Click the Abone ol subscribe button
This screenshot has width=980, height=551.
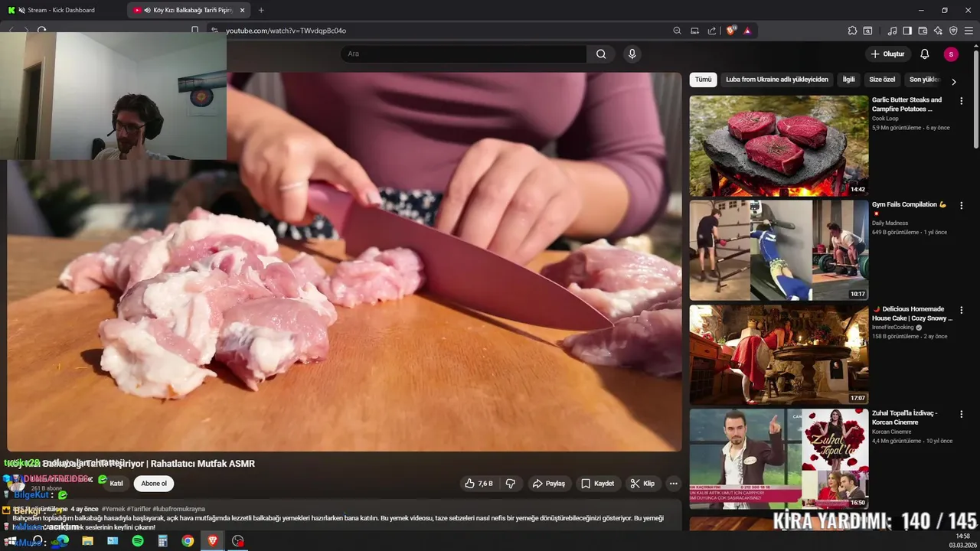coord(153,484)
